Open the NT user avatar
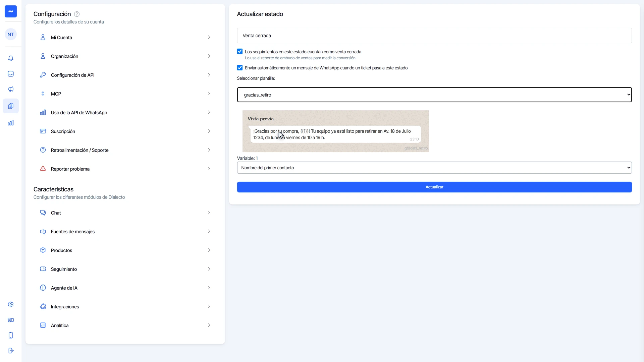644x362 pixels. click(11, 35)
